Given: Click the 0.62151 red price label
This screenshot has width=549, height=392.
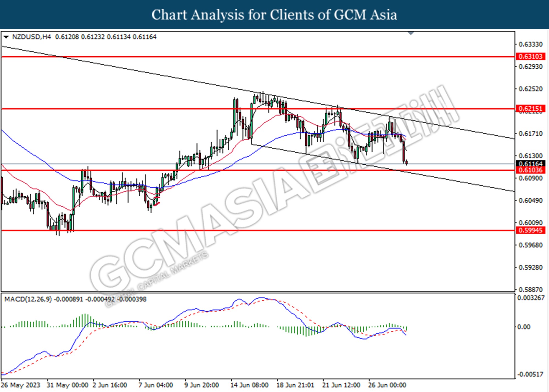Looking at the screenshot, I should click(x=530, y=109).
